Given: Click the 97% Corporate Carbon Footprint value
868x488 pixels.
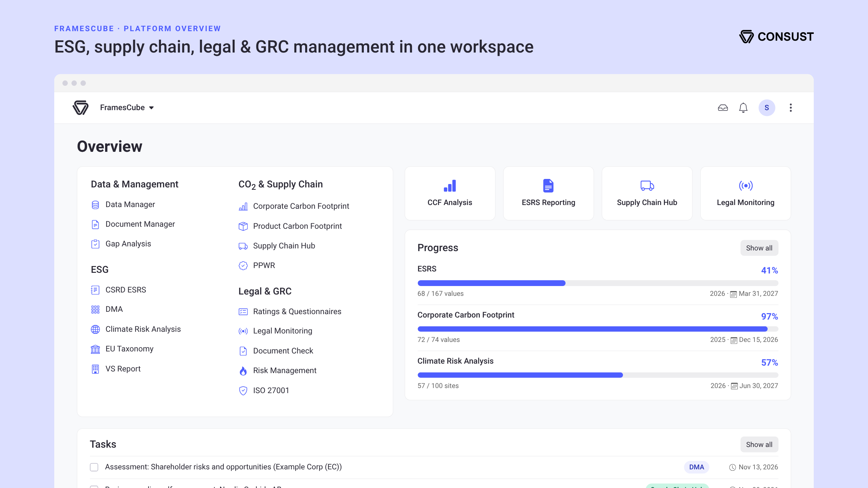Looking at the screenshot, I should [769, 317].
